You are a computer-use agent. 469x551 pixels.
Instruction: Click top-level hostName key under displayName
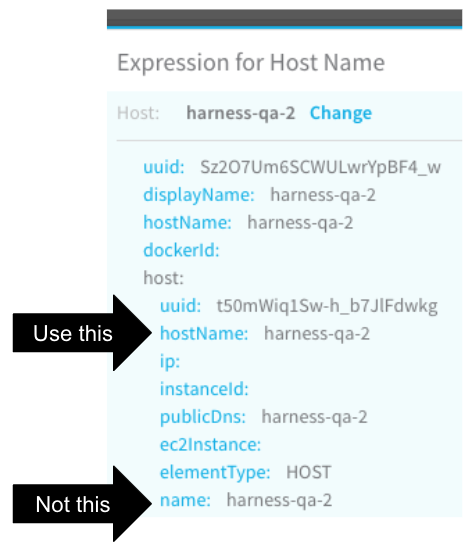click(187, 223)
